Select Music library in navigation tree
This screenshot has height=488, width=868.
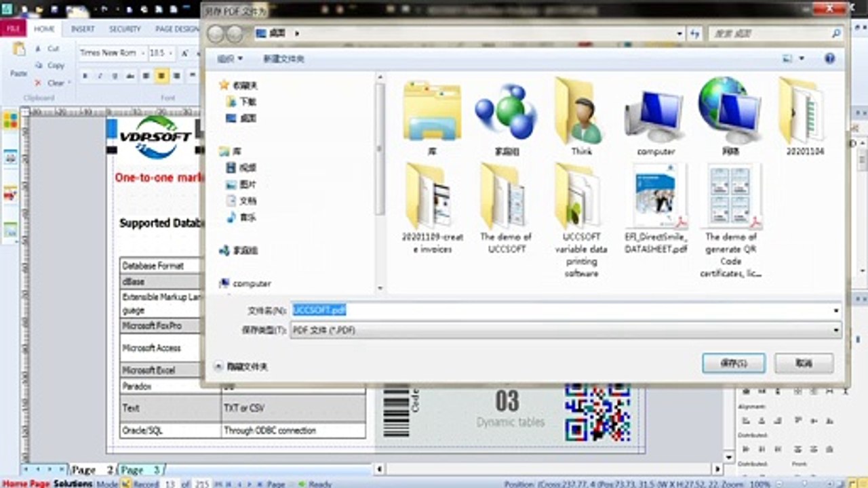[241, 218]
